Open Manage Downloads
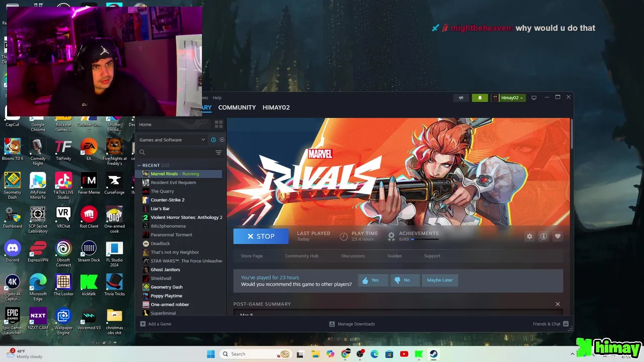The image size is (644, 362). click(x=352, y=324)
